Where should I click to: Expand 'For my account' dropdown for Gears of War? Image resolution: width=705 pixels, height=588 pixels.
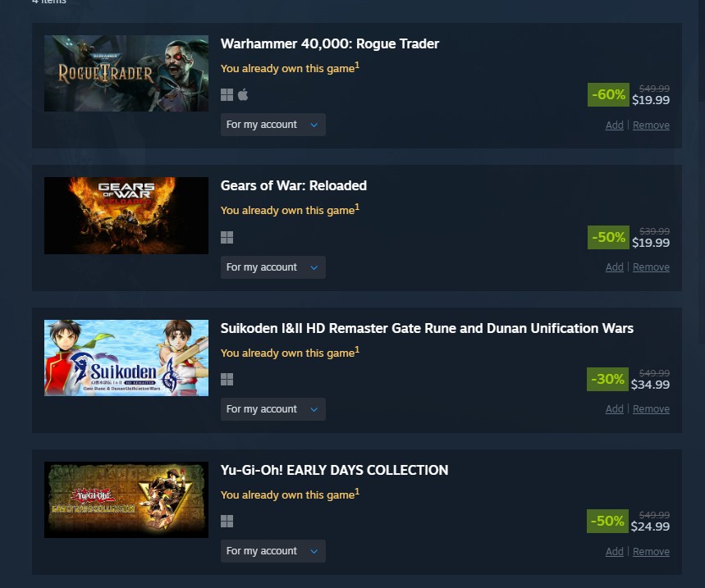(x=273, y=267)
